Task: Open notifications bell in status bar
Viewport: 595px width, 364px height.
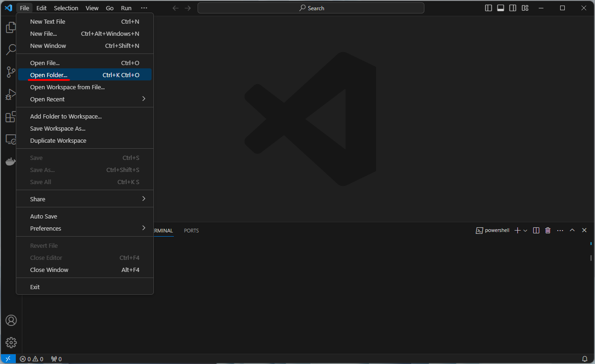Action: 585,359
